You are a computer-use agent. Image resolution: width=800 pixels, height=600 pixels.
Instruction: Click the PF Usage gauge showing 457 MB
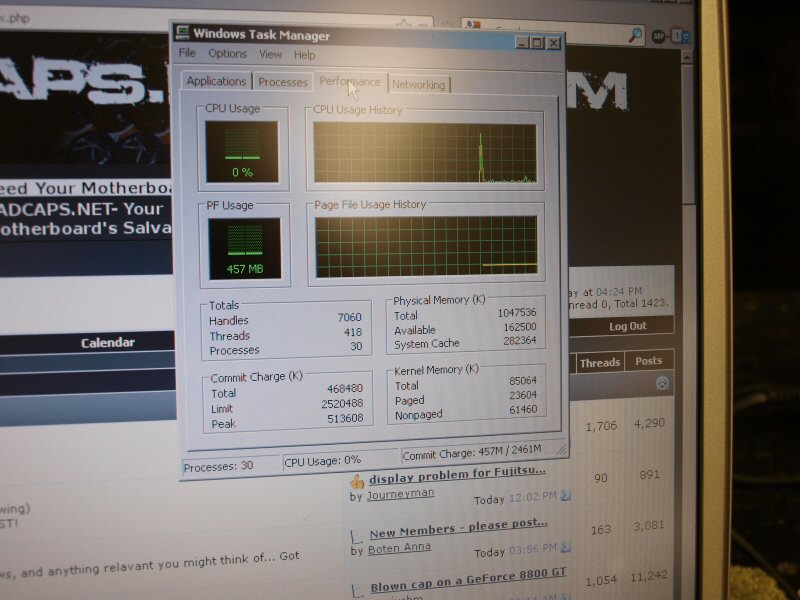click(x=244, y=248)
